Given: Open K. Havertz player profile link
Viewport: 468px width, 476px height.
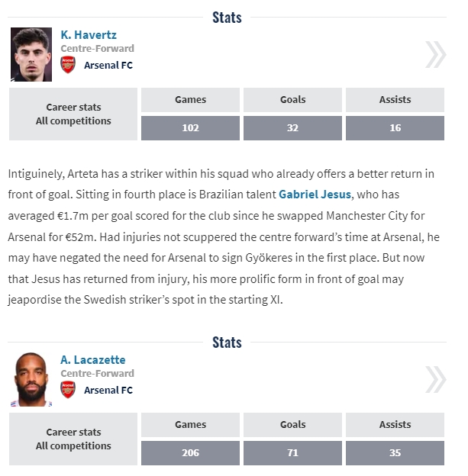Looking at the screenshot, I should point(89,35).
